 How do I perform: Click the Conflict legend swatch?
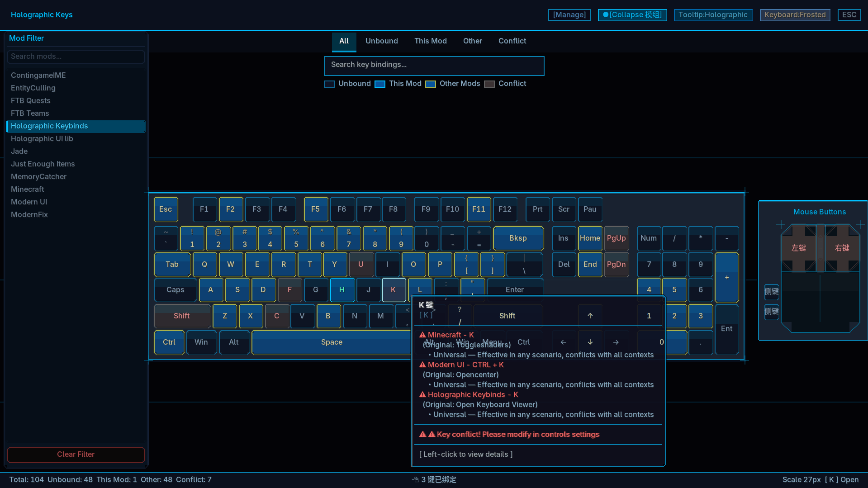click(489, 84)
